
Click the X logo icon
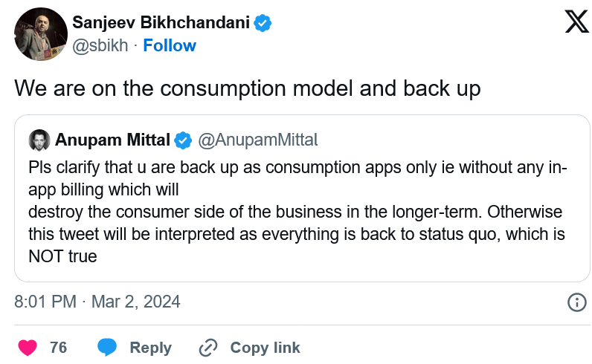[x=577, y=22]
